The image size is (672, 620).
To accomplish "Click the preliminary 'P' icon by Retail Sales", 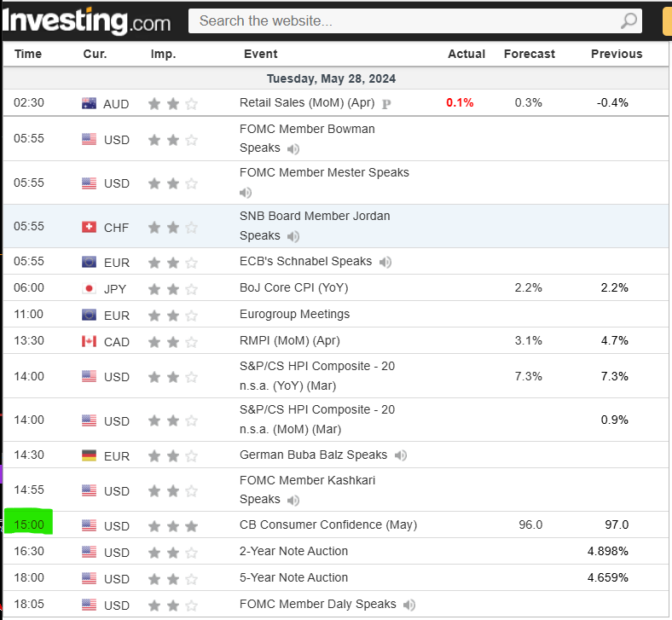I will [386, 104].
